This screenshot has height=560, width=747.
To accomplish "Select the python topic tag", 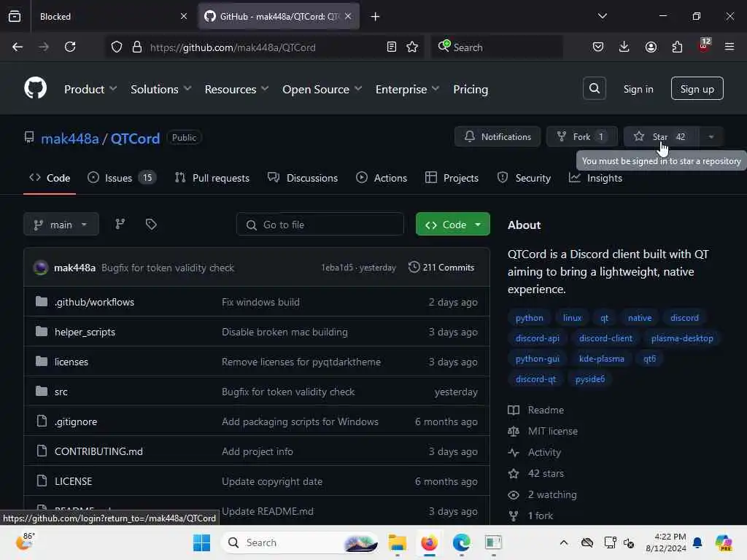I will pyautogui.click(x=529, y=318).
